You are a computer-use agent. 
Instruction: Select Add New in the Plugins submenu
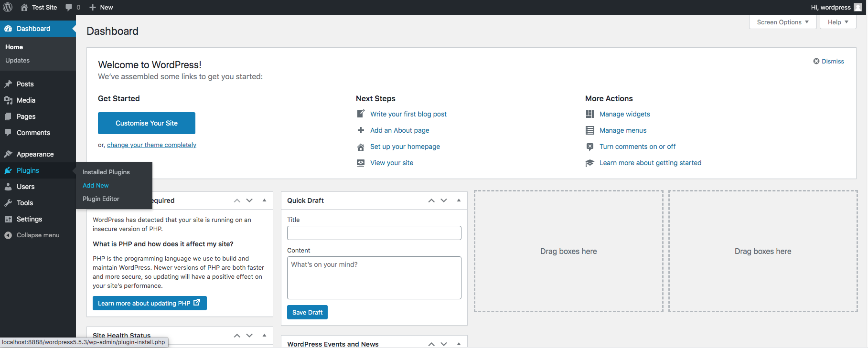96,185
